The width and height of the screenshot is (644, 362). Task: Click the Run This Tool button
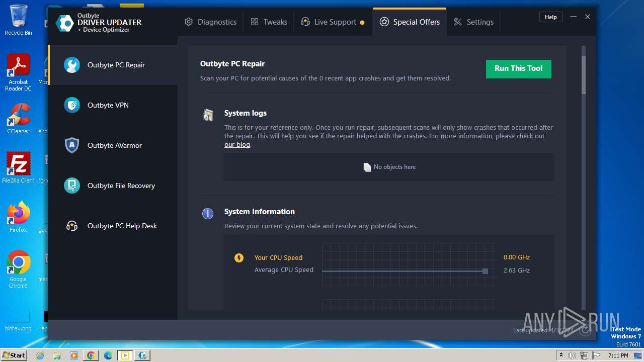point(518,69)
